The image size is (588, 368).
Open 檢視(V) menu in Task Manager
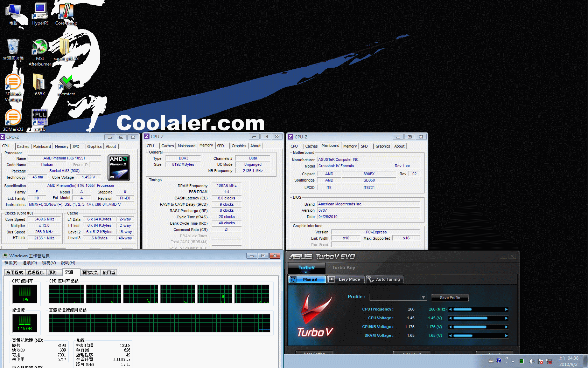(49, 263)
